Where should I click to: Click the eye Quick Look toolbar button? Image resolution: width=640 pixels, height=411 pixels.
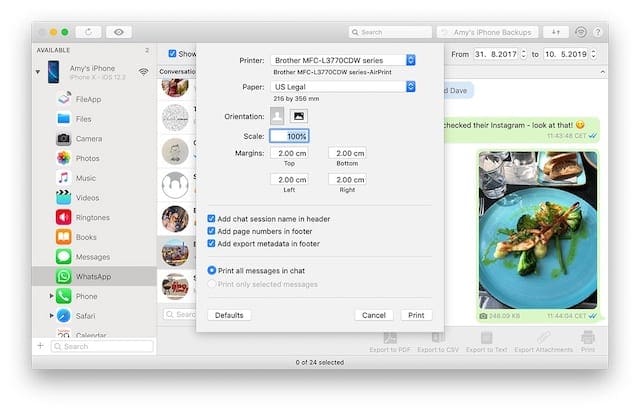tap(119, 32)
